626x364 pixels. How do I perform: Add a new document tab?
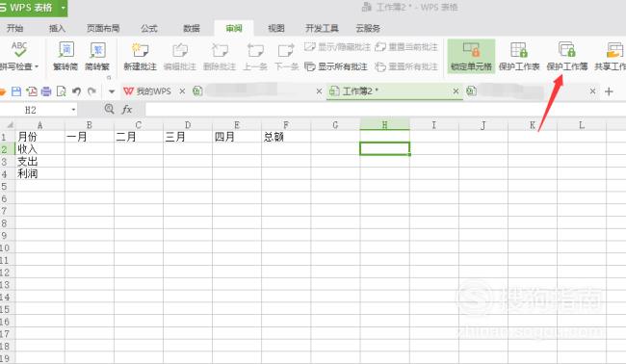point(609,91)
